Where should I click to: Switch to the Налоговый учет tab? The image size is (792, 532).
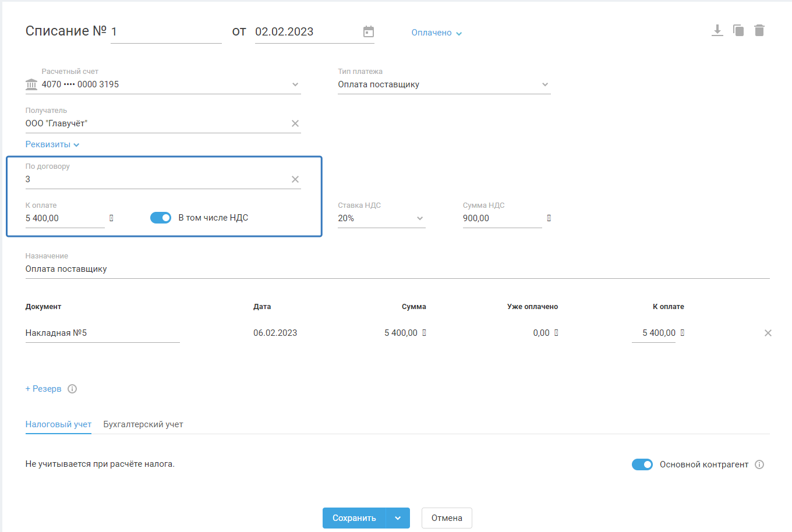pos(58,424)
